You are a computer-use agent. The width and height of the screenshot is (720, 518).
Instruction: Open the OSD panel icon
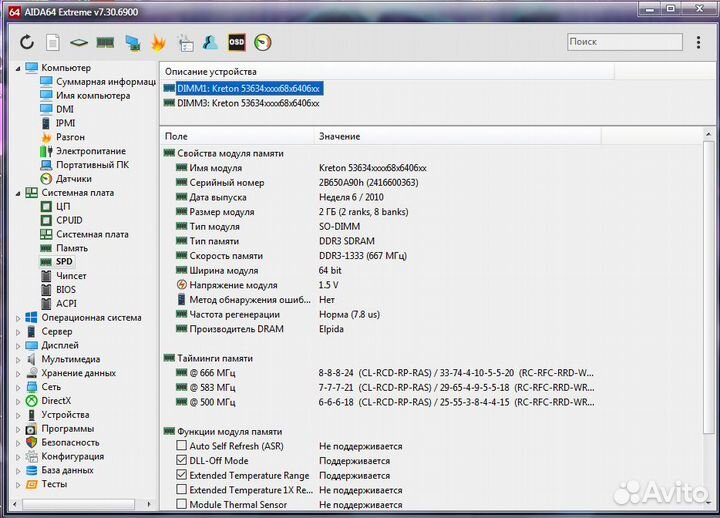[x=236, y=42]
